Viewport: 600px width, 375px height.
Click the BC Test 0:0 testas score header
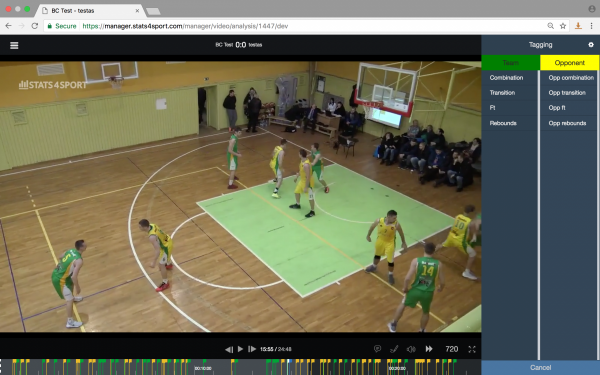tap(239, 45)
